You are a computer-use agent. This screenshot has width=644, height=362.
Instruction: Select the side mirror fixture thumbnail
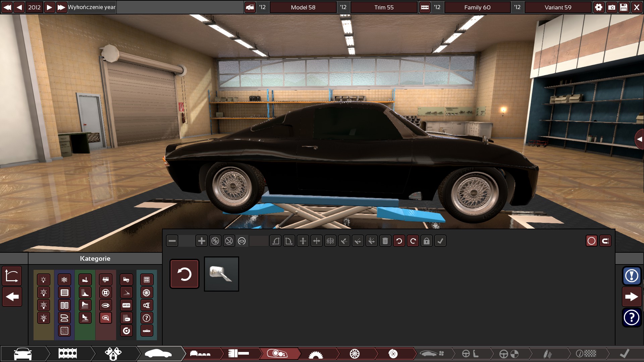click(221, 274)
